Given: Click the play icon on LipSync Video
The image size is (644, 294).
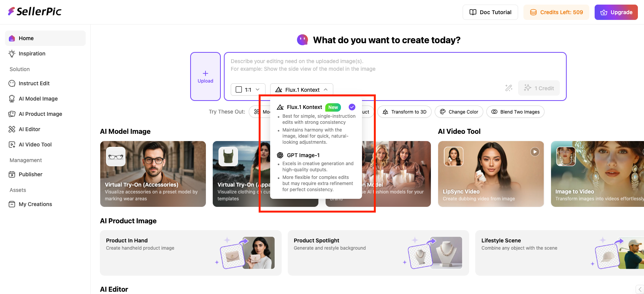Looking at the screenshot, I should coord(535,152).
